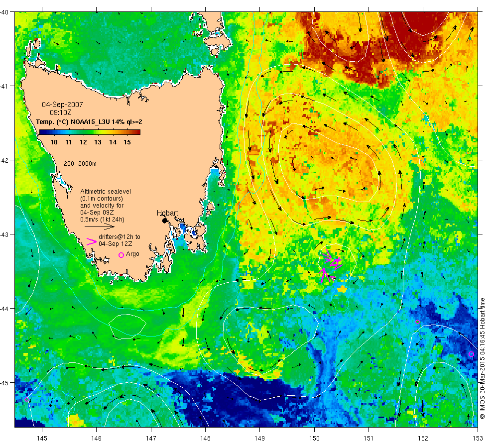Click the 'Hobart' city label

click(167, 213)
